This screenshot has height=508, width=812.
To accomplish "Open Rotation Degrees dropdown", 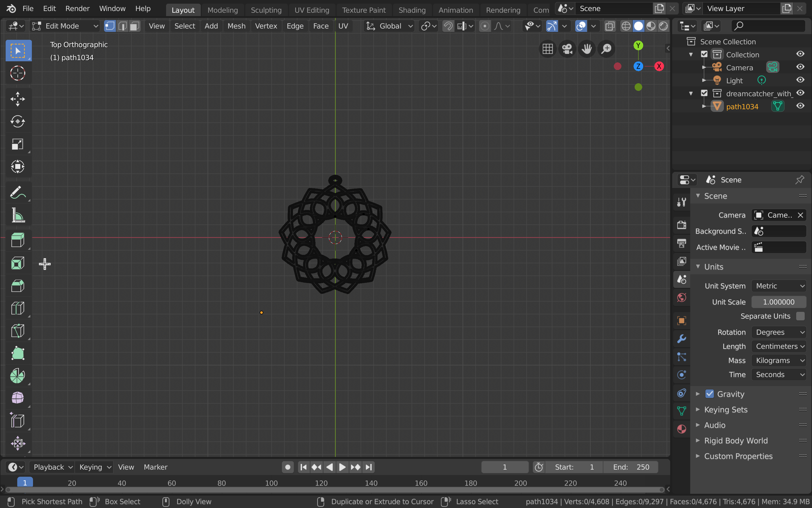I will click(x=779, y=332).
